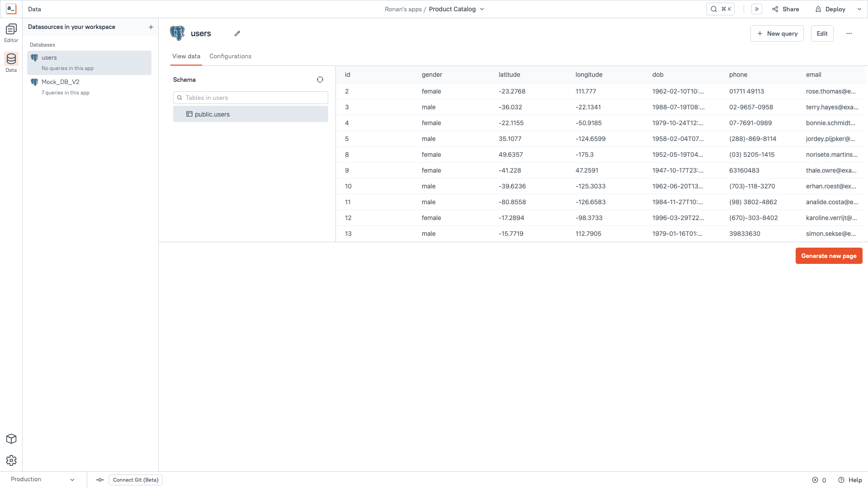
Task: Click the Appsmith logo home icon
Action: [x=11, y=9]
